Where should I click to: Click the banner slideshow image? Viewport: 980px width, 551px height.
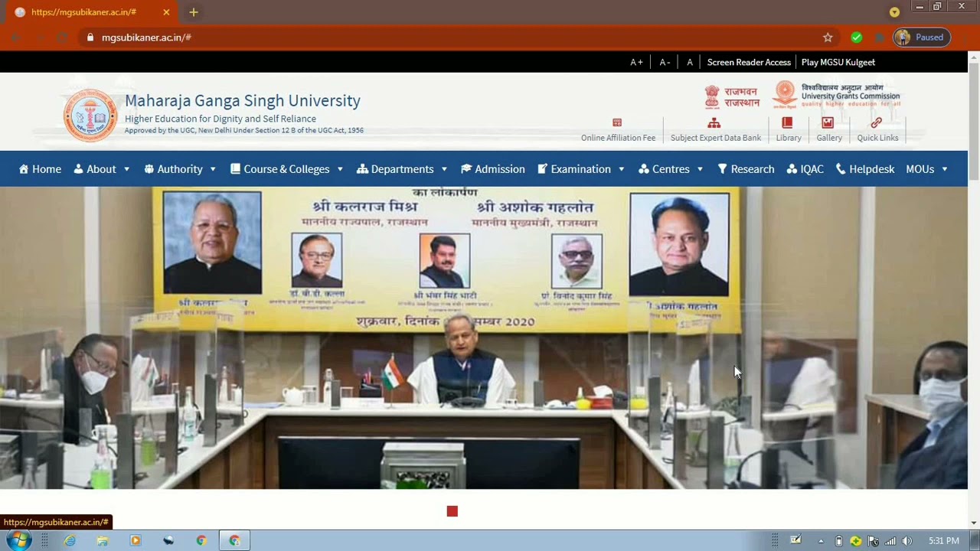point(484,337)
